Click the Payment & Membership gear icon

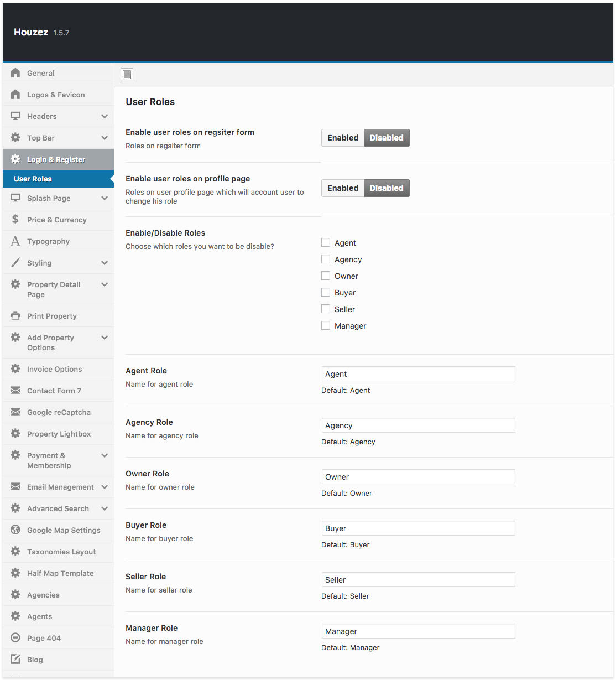tap(15, 455)
